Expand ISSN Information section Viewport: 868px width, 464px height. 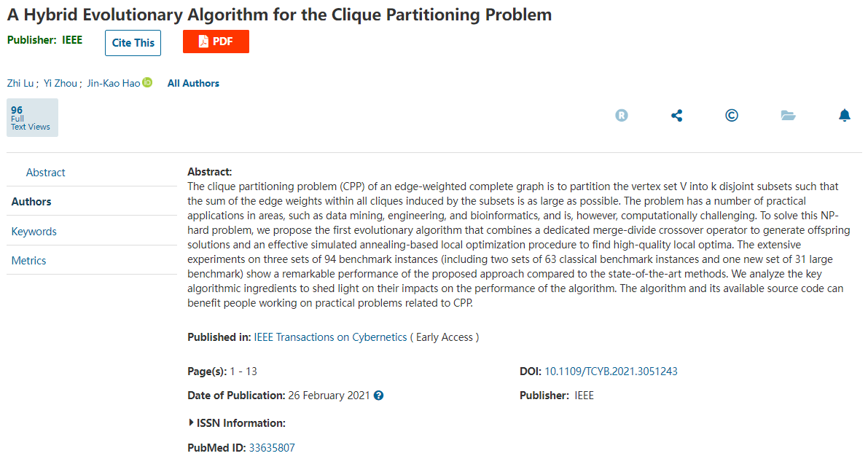[237, 423]
